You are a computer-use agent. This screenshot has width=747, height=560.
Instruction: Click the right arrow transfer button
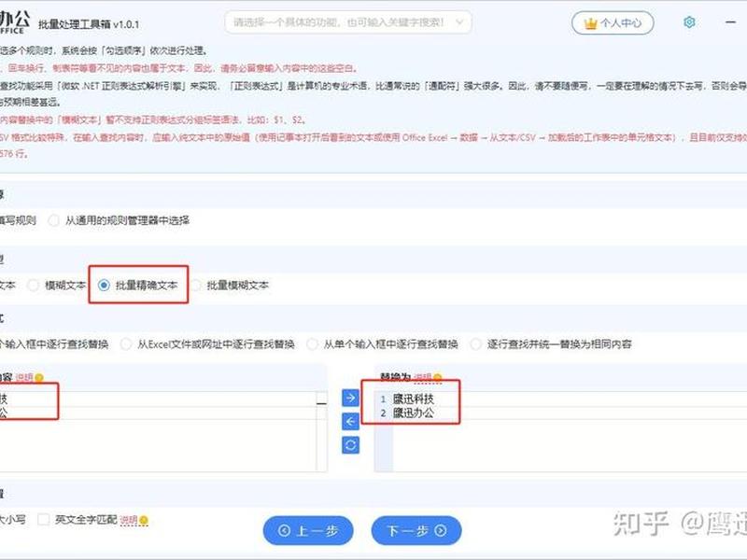[351, 398]
